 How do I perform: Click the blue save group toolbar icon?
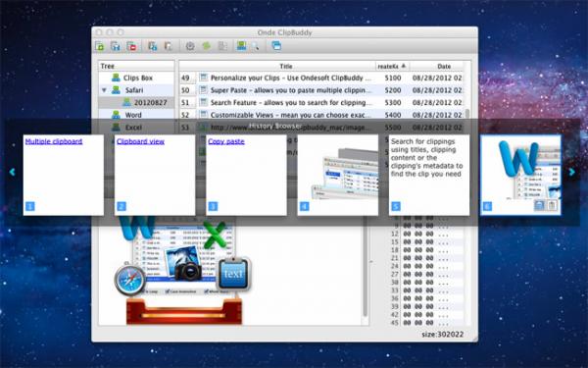click(x=116, y=46)
